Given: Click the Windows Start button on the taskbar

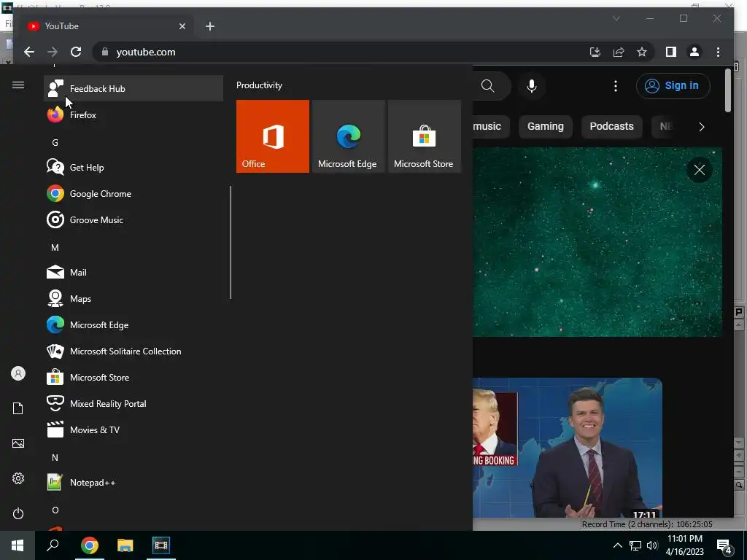Looking at the screenshot, I should click(18, 545).
